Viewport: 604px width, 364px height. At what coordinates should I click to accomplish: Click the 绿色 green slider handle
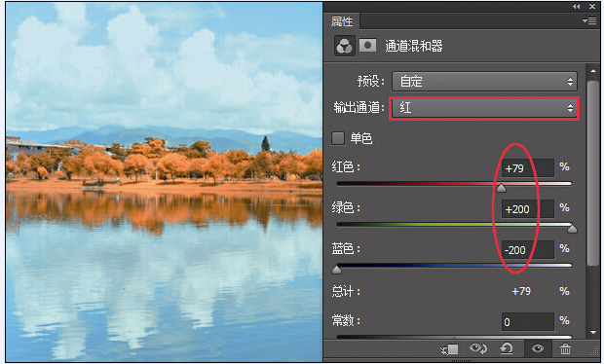pyautogui.click(x=572, y=229)
